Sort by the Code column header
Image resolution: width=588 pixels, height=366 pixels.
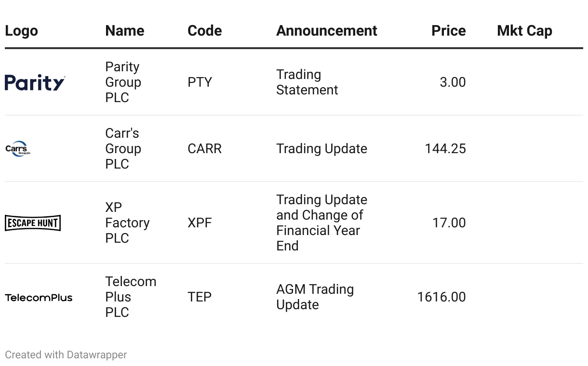(204, 31)
